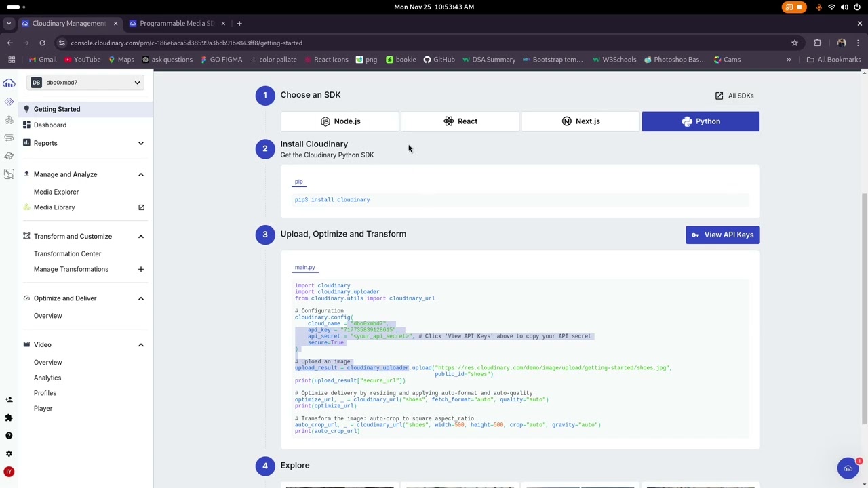Open Video Analytics in the sidebar

[x=47, y=378]
